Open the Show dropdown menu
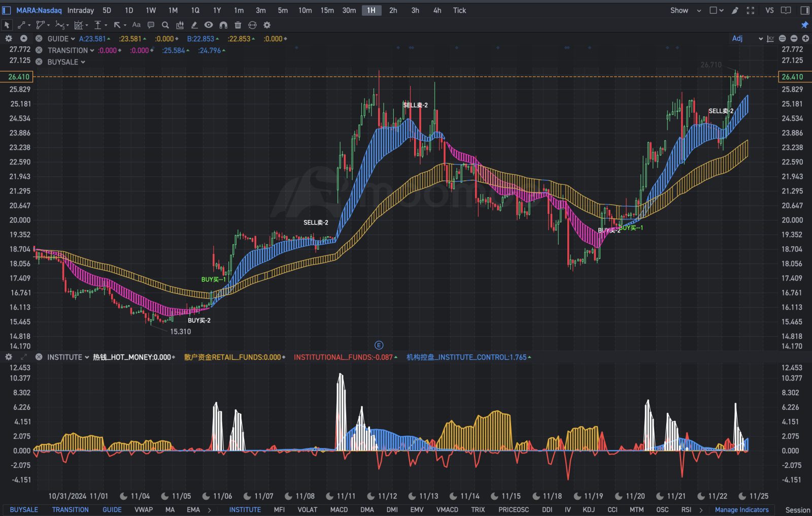 pyautogui.click(x=685, y=10)
